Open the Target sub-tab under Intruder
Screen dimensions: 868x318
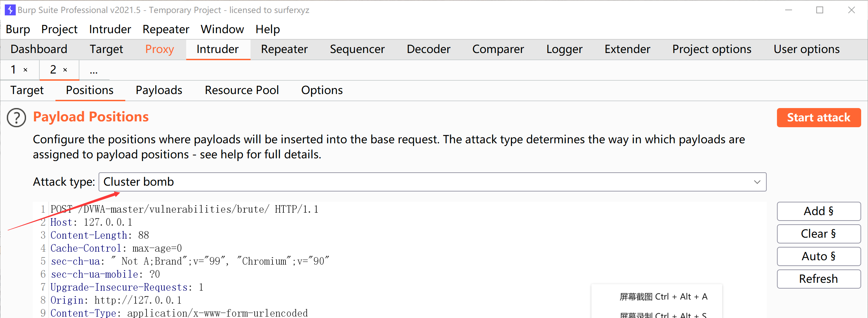point(27,91)
